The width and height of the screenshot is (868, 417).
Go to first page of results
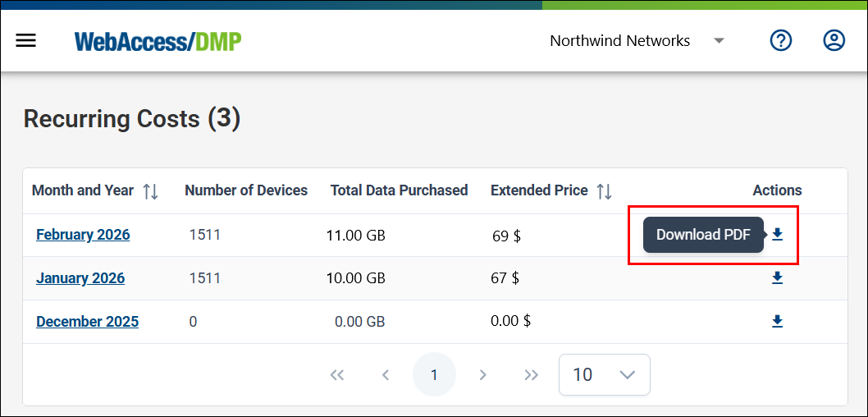coord(337,375)
